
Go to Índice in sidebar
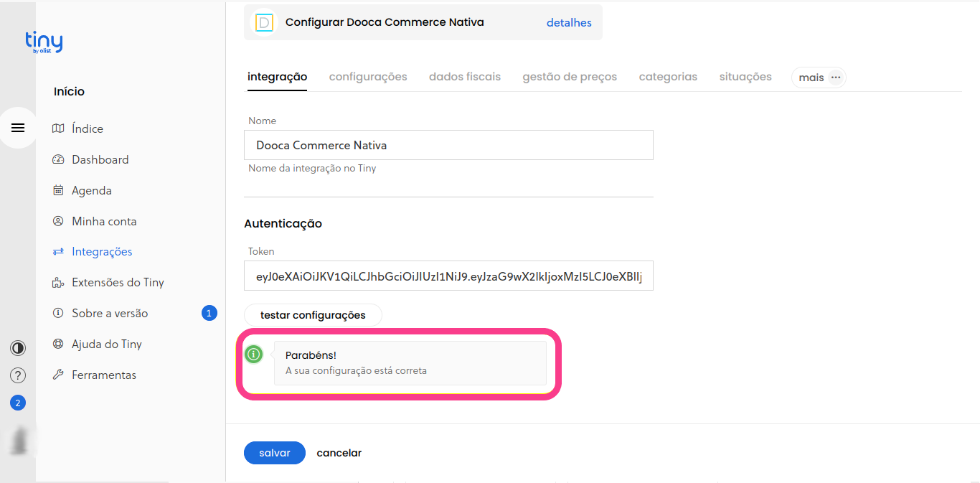coord(88,128)
